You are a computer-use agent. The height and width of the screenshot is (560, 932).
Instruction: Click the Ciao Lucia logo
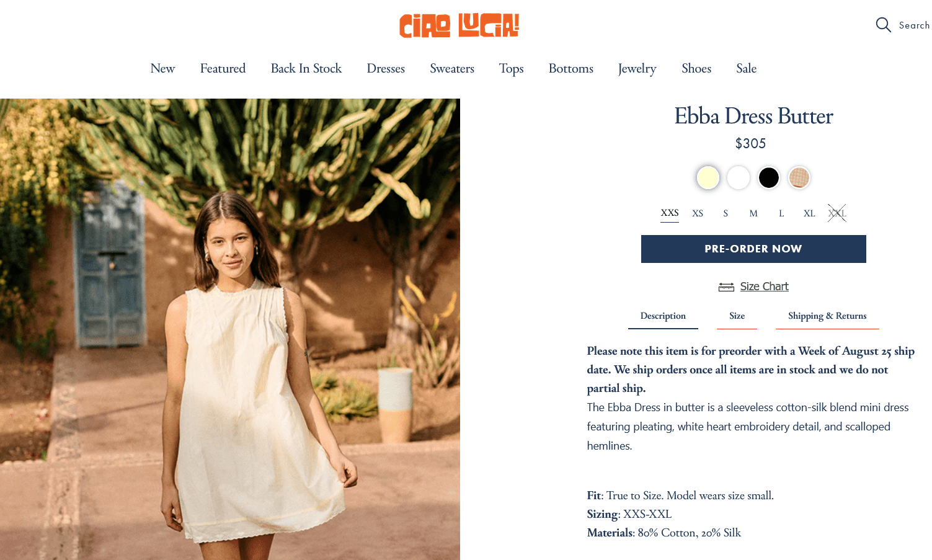(459, 25)
